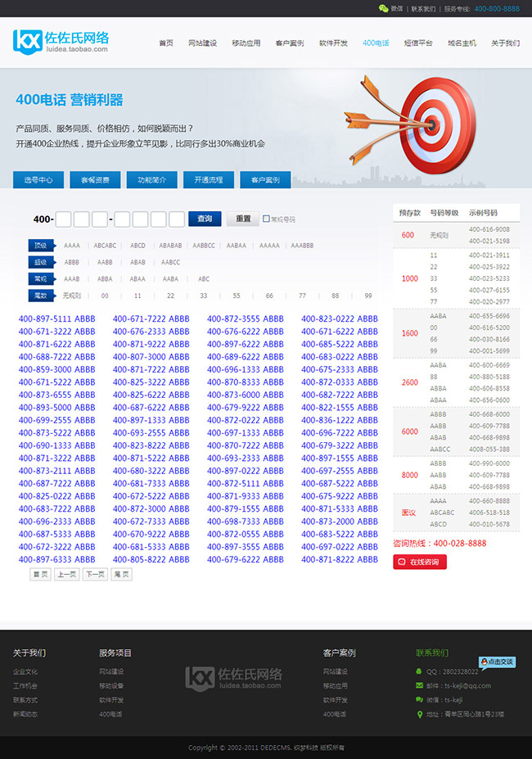
Task: Click the chat icon on 在线咨询 button
Action: pyautogui.click(x=401, y=562)
